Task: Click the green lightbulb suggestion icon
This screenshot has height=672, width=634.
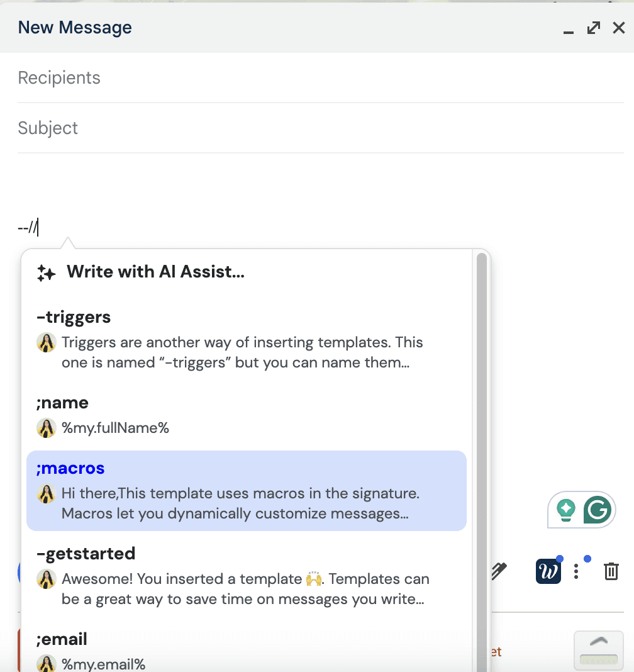Action: pos(565,510)
